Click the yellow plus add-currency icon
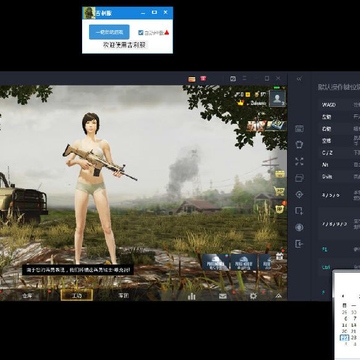 pos(248,95)
